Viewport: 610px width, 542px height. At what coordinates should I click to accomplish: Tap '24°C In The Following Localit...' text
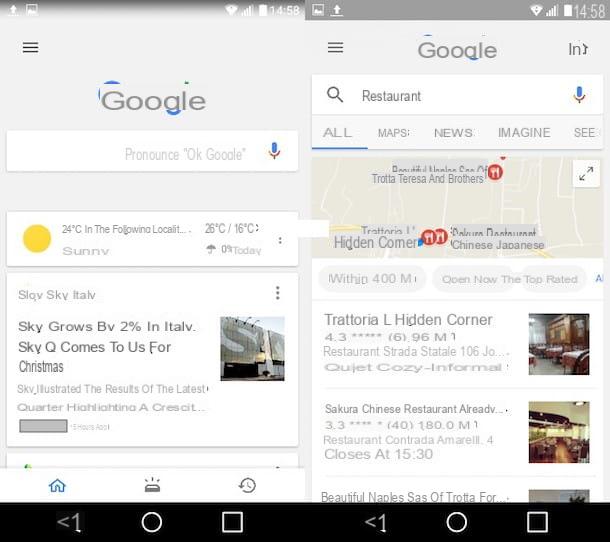click(x=126, y=229)
